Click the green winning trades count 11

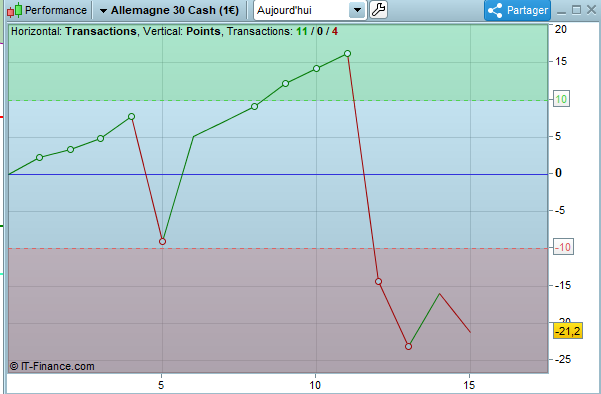pyautogui.click(x=302, y=31)
